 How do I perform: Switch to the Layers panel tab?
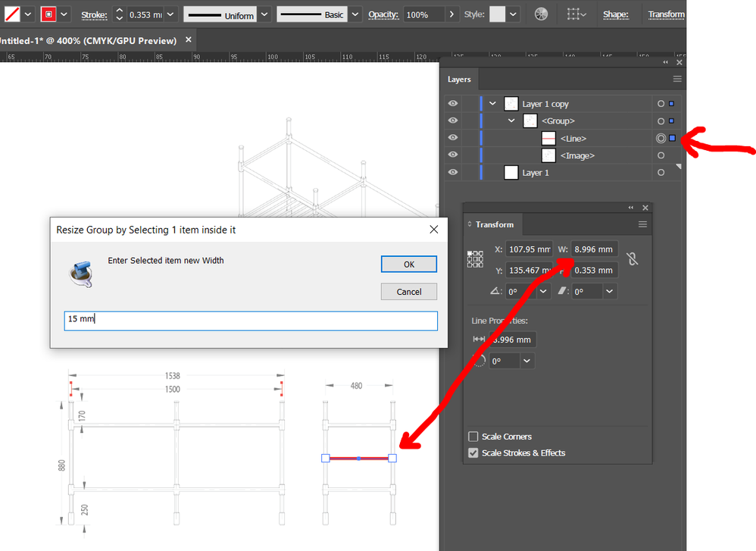[459, 79]
